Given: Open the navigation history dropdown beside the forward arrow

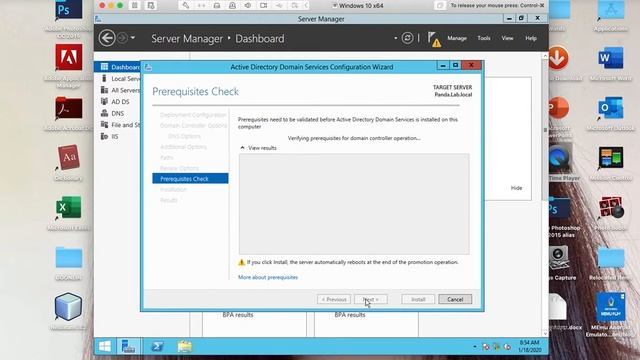Looking at the screenshot, I should (133, 38).
